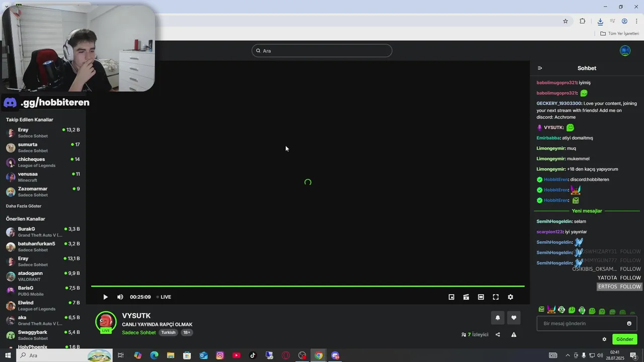Open BurakG recommended channel
Viewport: 644px width, 362px height.
[x=43, y=232]
